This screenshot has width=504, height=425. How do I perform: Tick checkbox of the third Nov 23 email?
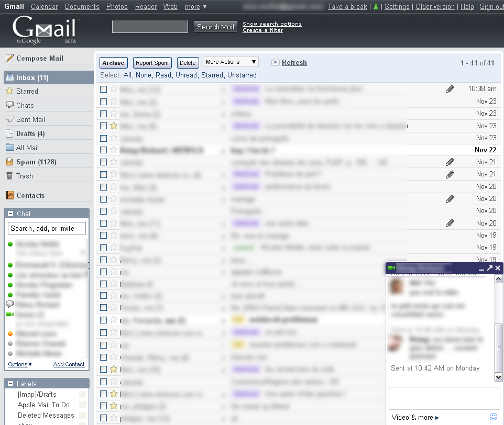104,126
